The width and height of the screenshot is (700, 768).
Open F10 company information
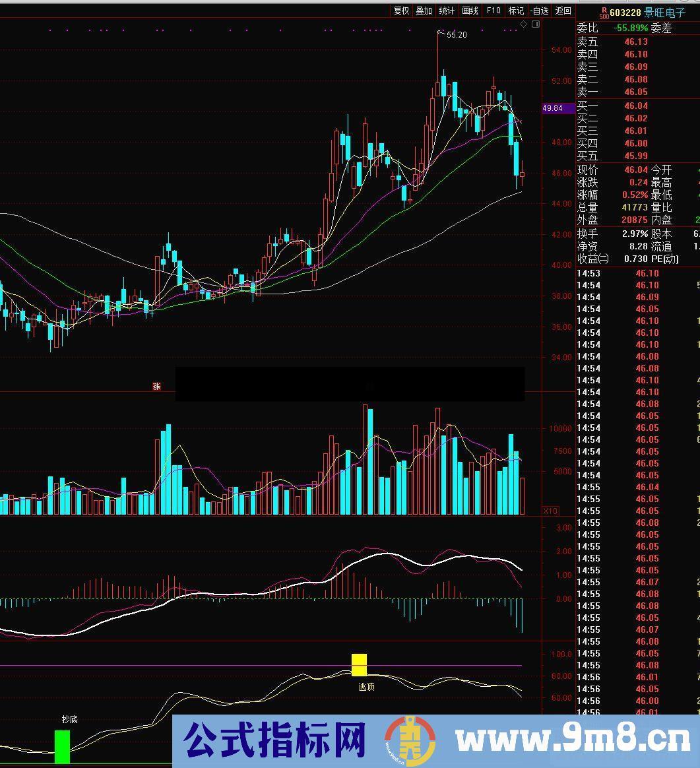493,11
